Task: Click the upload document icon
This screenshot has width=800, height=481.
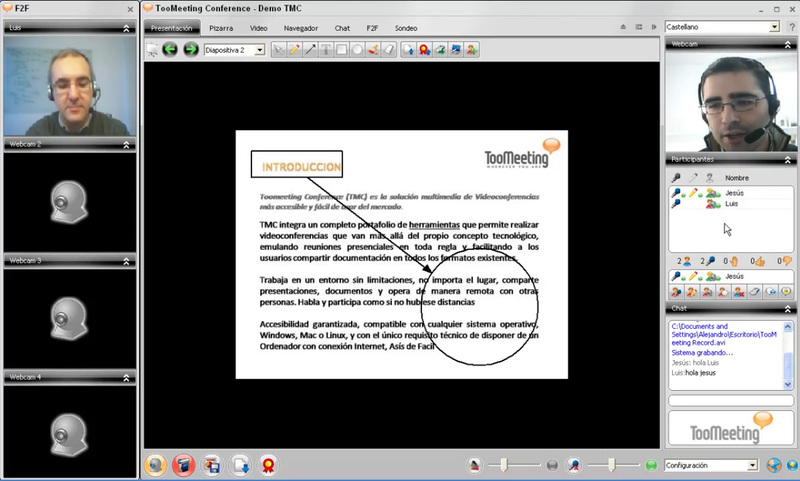Action: coord(409,49)
